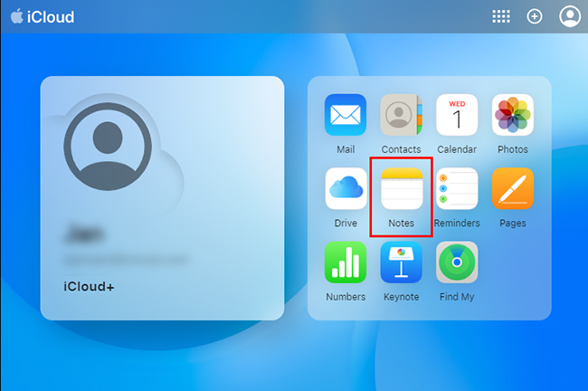Open the Notes app icon
The width and height of the screenshot is (588, 391).
[x=401, y=188]
